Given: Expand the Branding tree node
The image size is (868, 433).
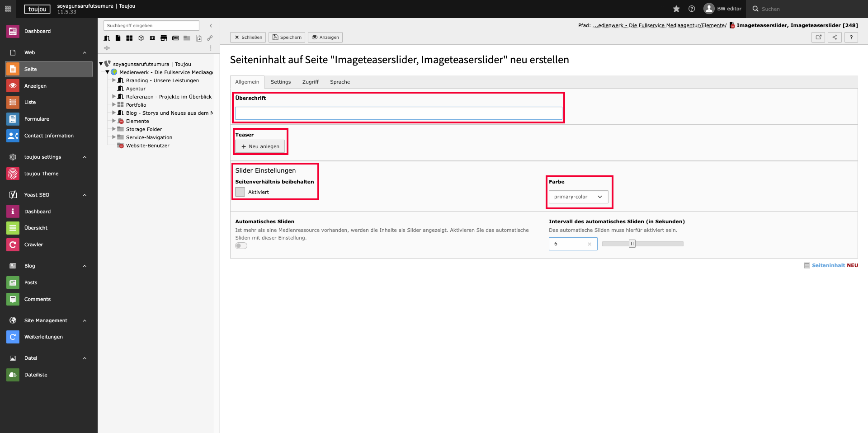Looking at the screenshot, I should (x=114, y=80).
